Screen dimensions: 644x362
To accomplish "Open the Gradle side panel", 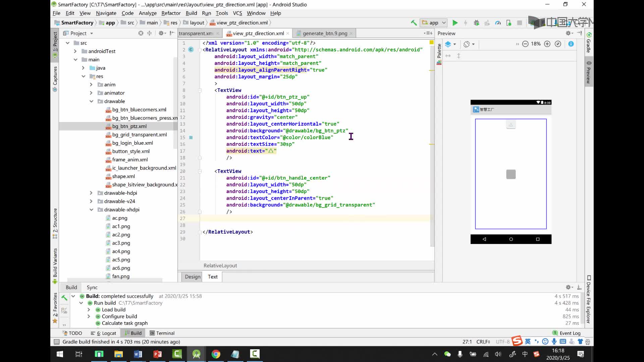I will tap(589, 42).
